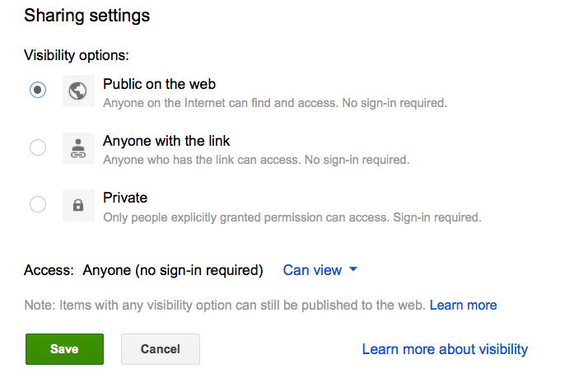
Task: Click the blue arrow beside Can view
Action: pyautogui.click(x=353, y=270)
